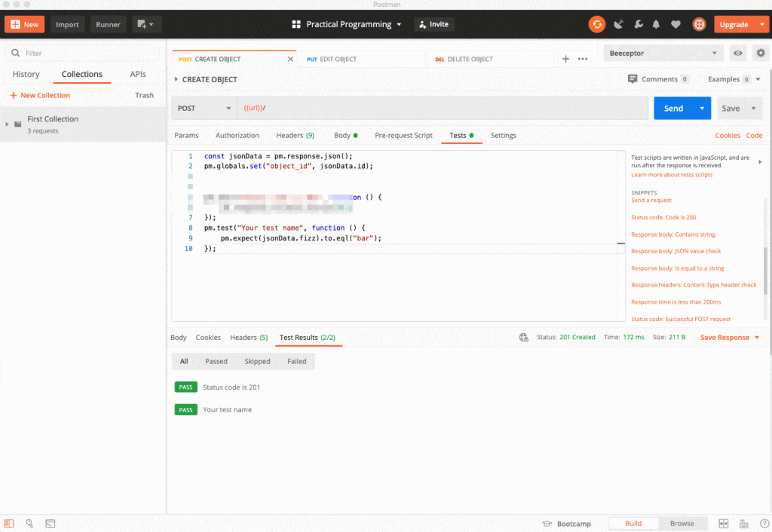The image size is (772, 532).
Task: Open the Pre-request Script tab
Action: tap(403, 135)
